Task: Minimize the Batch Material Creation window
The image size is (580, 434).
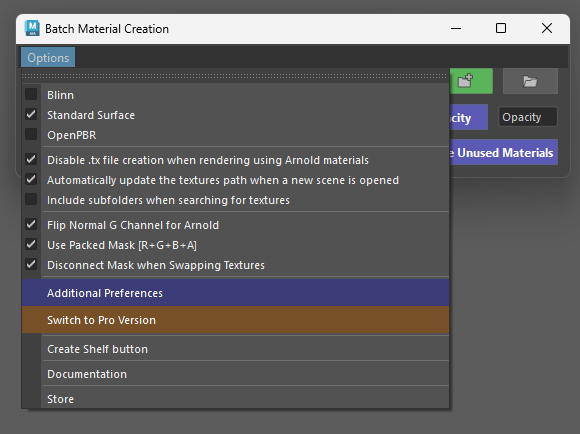Action: (x=456, y=28)
